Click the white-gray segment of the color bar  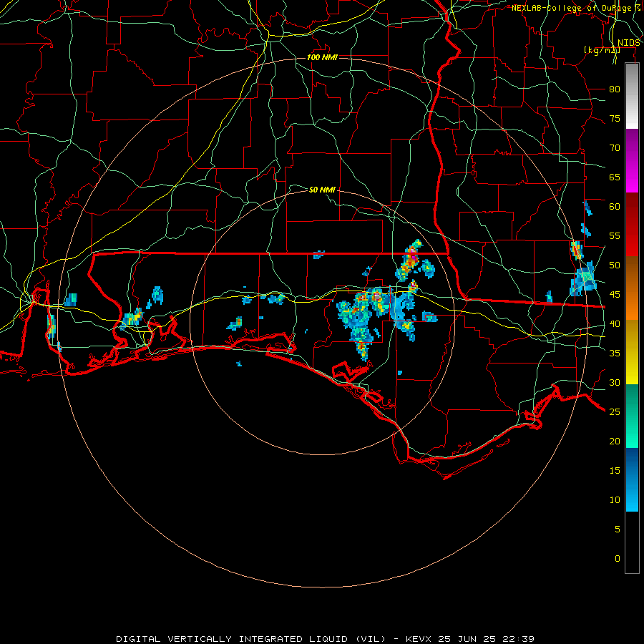pos(632,96)
